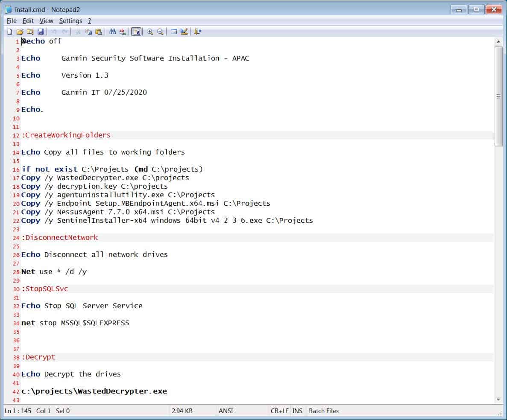Image resolution: width=507 pixels, height=420 pixels.
Task: Click the Batch Files scheme label
Action: 323,411
